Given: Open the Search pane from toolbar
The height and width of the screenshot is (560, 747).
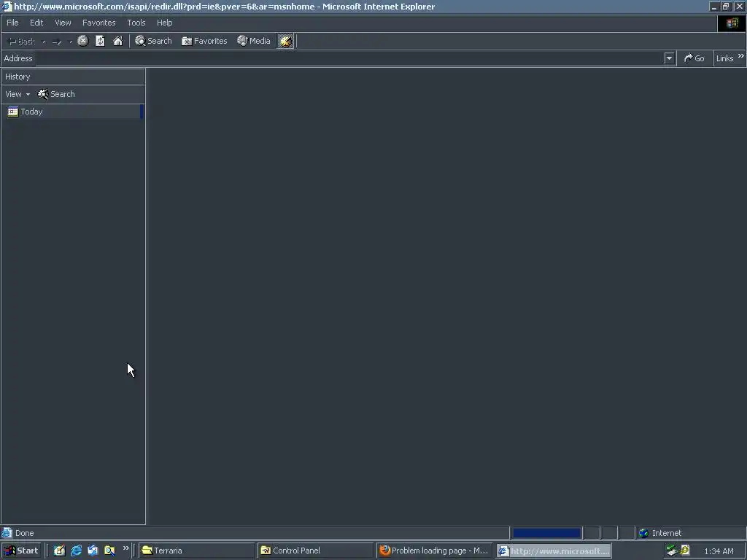Looking at the screenshot, I should pos(153,41).
